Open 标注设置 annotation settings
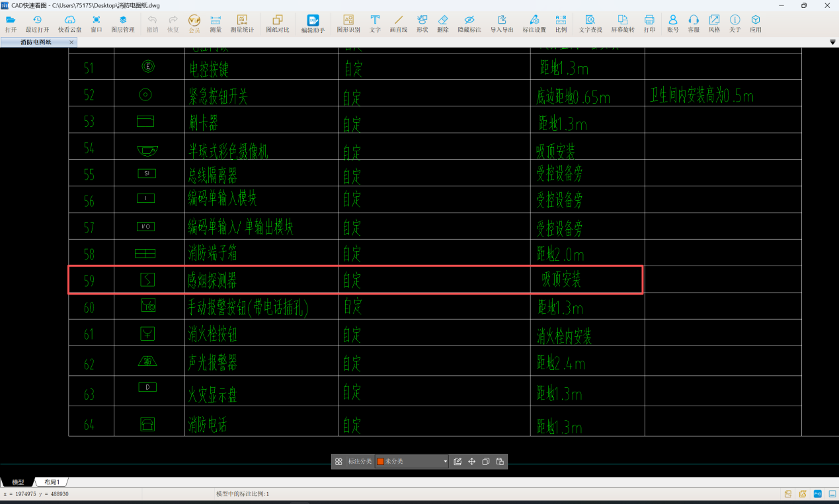 [534, 24]
